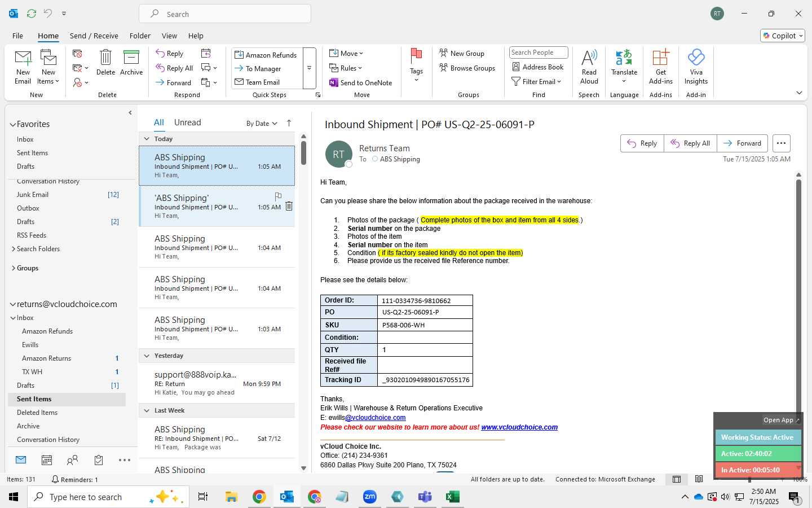Open the Address Book

point(538,67)
